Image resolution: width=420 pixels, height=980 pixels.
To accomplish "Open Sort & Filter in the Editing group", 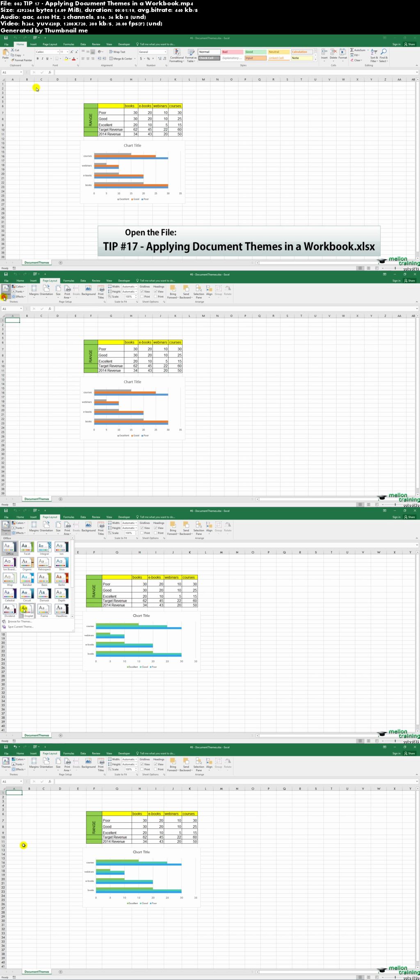I will point(374,55).
